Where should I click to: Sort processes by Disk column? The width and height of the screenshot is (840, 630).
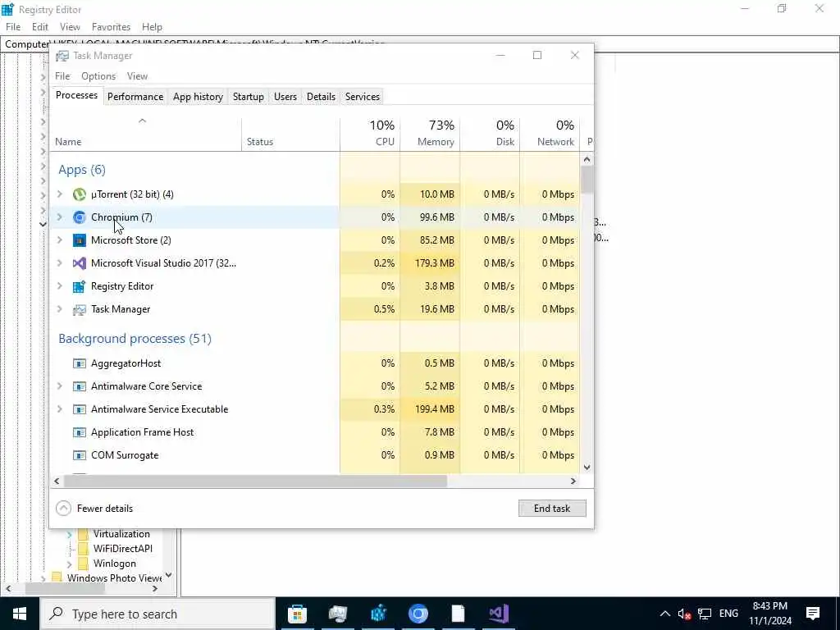491,134
